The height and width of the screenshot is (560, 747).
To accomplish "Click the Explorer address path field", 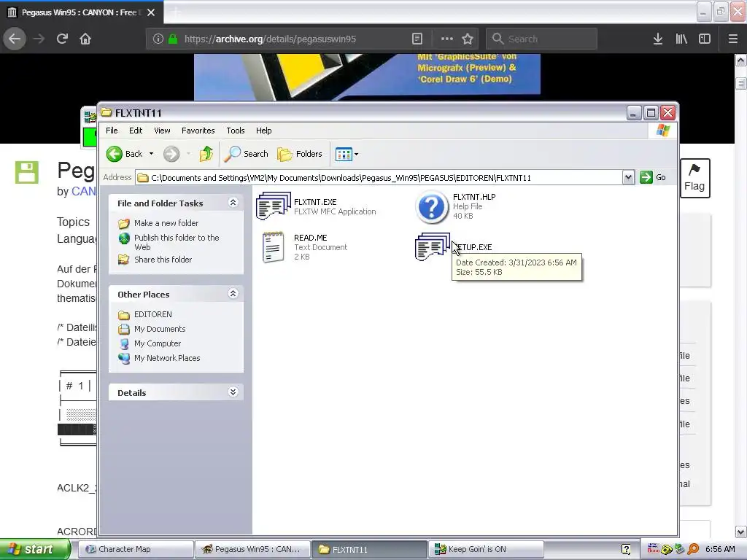I will pyautogui.click(x=379, y=178).
